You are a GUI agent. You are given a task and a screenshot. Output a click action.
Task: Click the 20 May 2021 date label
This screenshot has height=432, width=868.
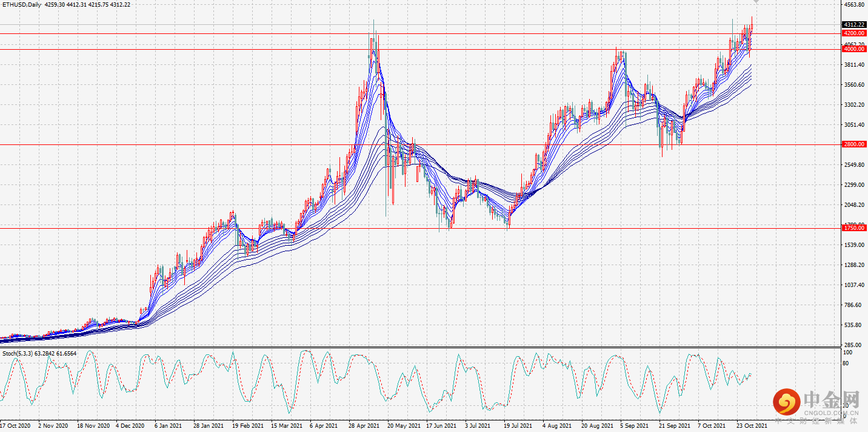coord(403,426)
